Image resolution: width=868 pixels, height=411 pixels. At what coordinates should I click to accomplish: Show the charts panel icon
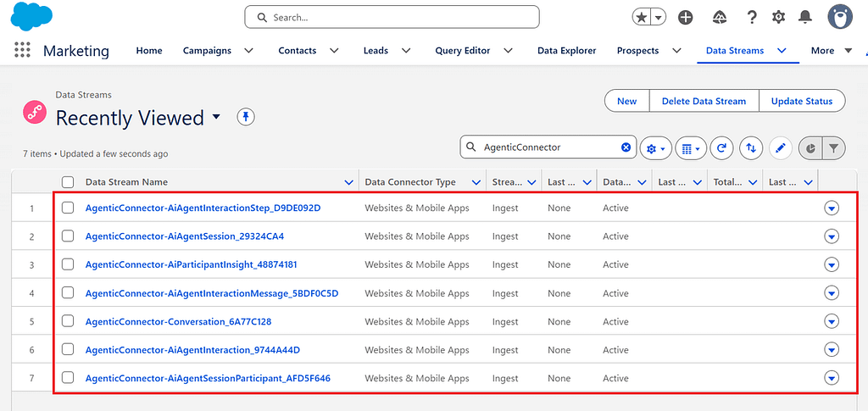tap(810, 148)
